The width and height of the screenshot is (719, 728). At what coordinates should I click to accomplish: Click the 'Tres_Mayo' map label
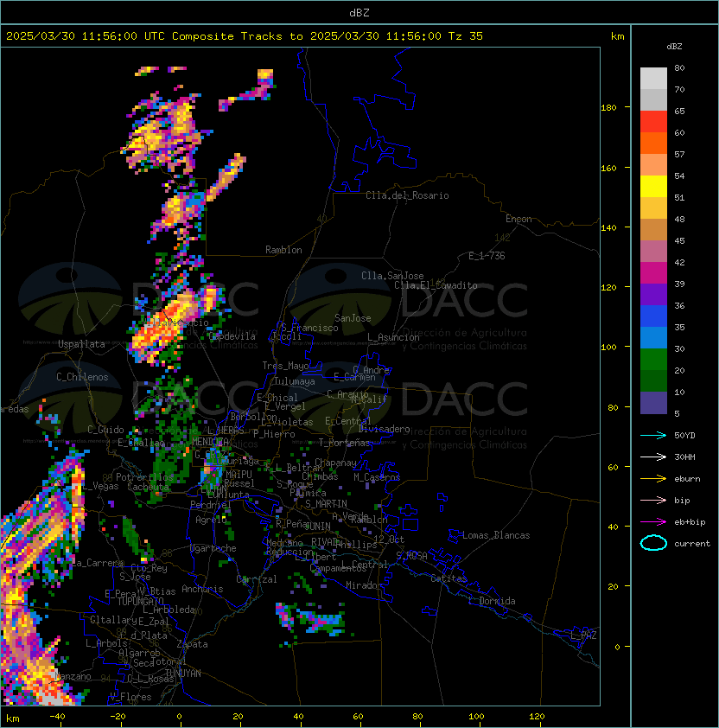tap(285, 366)
